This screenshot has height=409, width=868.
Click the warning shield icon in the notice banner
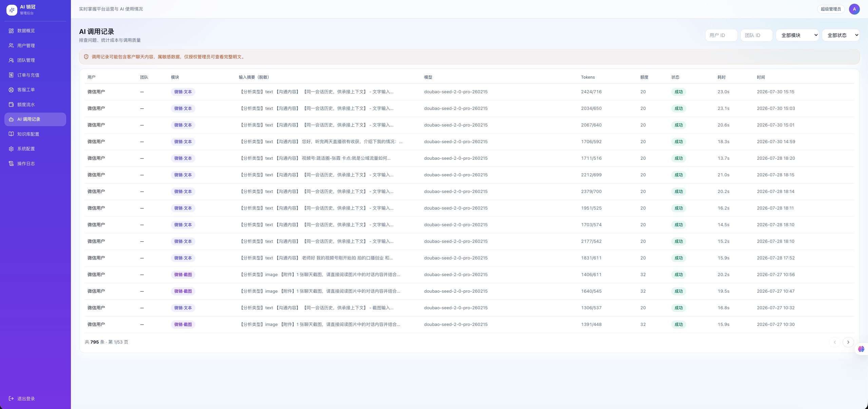pos(86,57)
